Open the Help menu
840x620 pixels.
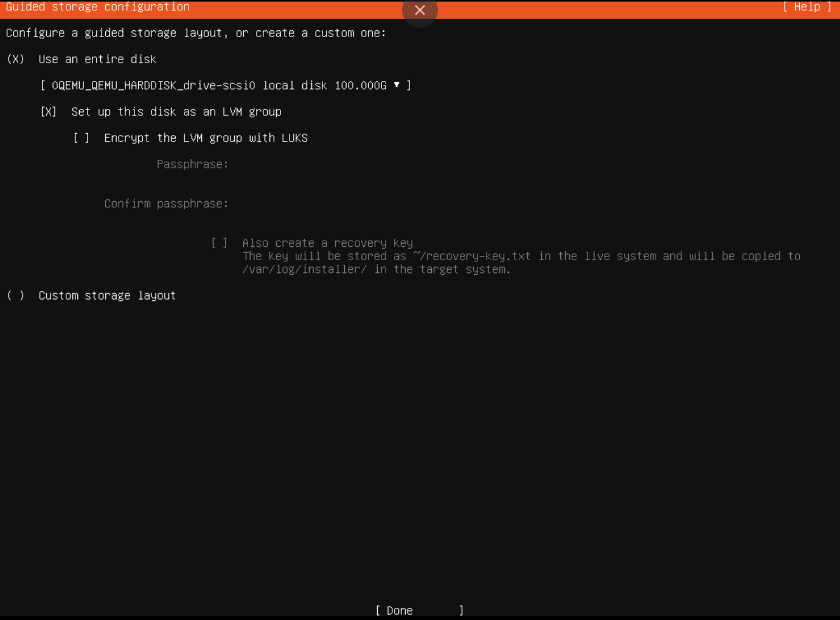807,7
